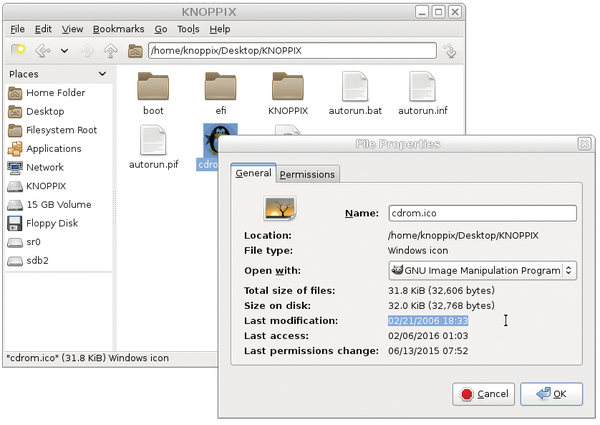Open the Edit menu
Image resolution: width=600 pixels, height=425 pixels.
click(43, 29)
